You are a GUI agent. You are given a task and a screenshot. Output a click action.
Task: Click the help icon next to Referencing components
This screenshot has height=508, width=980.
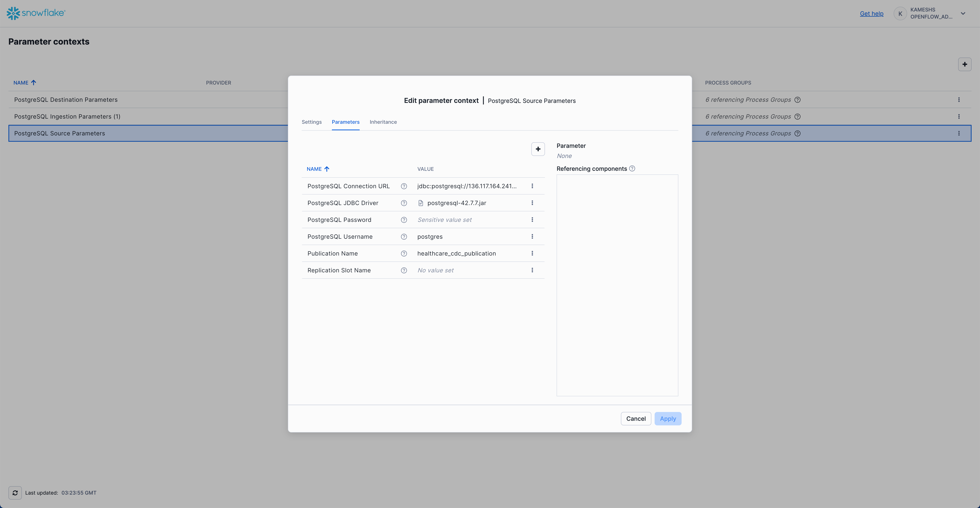click(632, 169)
